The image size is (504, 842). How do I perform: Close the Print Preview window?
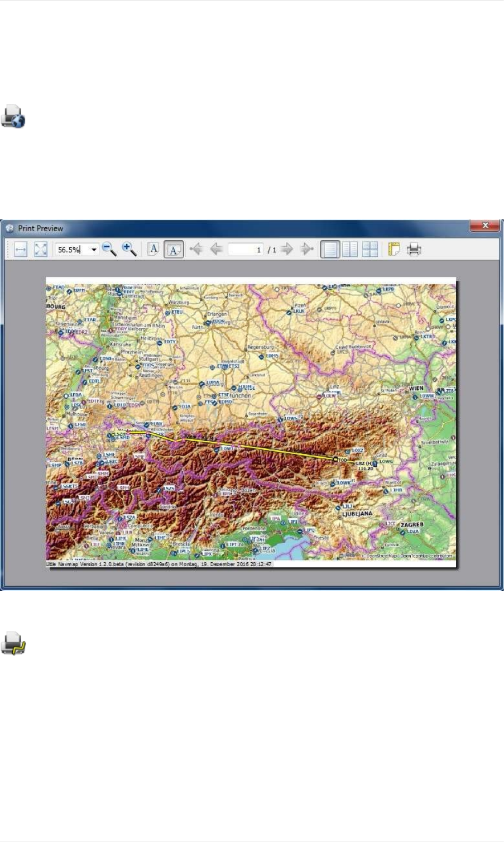(485, 226)
